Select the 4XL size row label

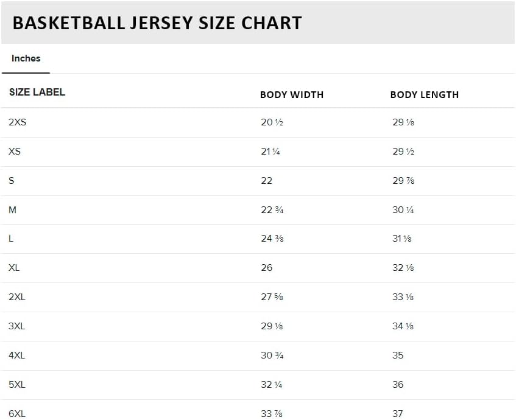[x=17, y=355]
